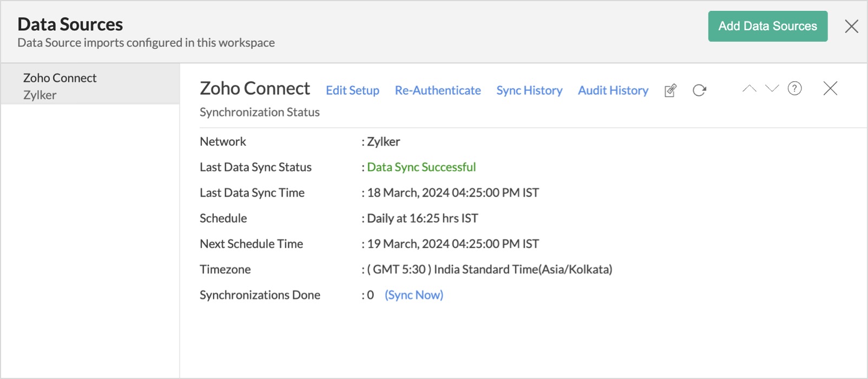Refresh the synchronization status
868x379 pixels.
(699, 90)
